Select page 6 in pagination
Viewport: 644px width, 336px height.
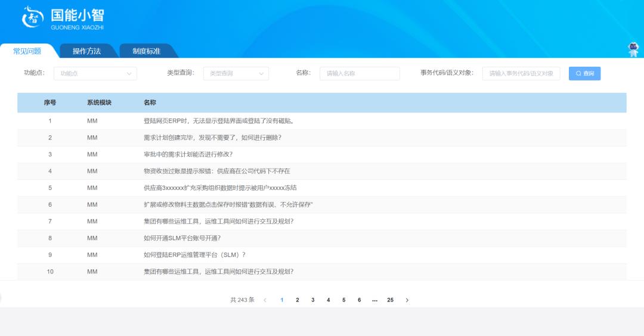click(x=359, y=300)
